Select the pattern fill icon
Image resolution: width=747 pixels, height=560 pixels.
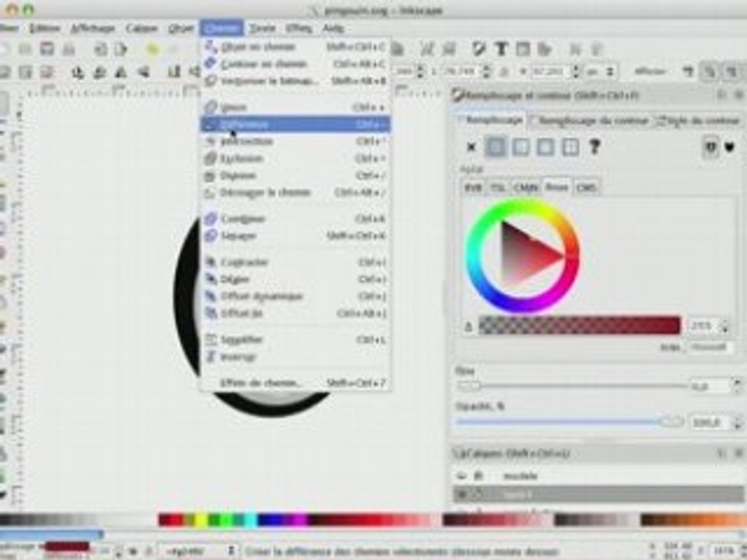point(570,147)
